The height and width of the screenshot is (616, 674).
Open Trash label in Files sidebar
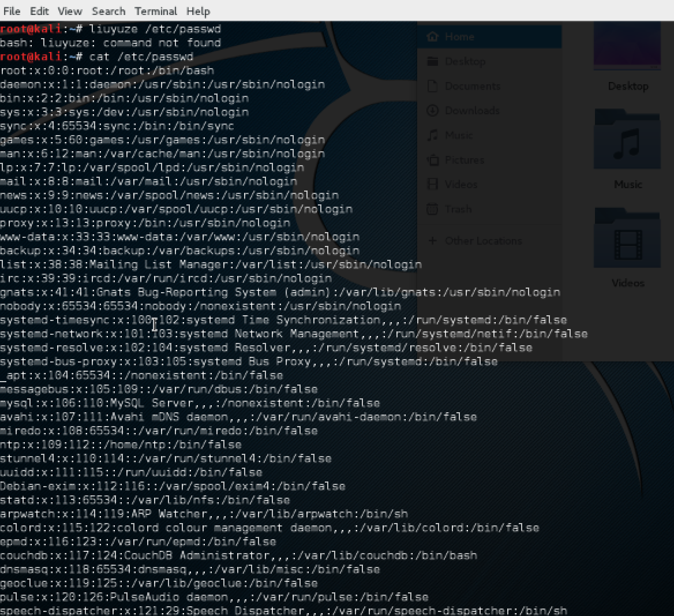coord(458,209)
